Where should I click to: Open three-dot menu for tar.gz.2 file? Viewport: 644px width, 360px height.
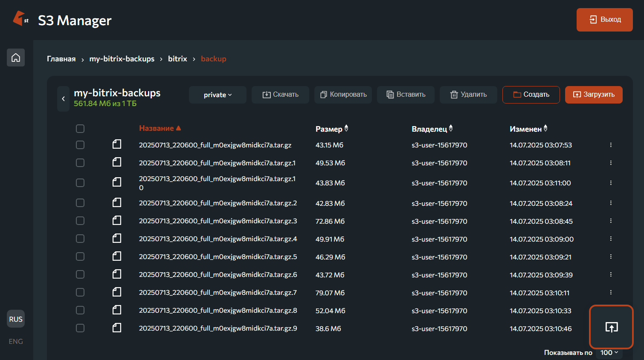tap(611, 203)
